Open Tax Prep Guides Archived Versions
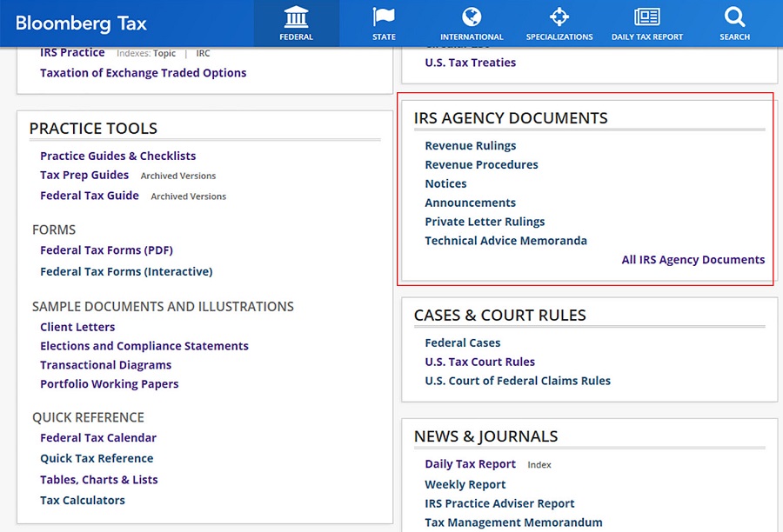Image resolution: width=783 pixels, height=532 pixels. pyautogui.click(x=178, y=176)
